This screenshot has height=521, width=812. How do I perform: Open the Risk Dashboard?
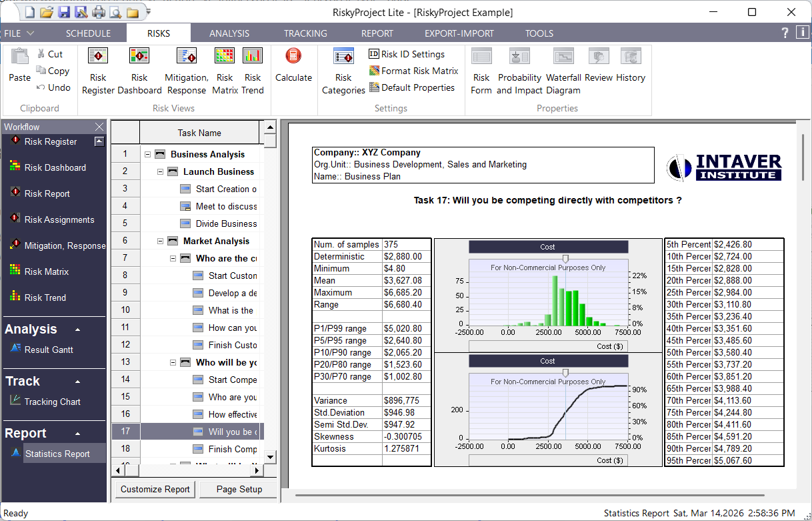139,70
